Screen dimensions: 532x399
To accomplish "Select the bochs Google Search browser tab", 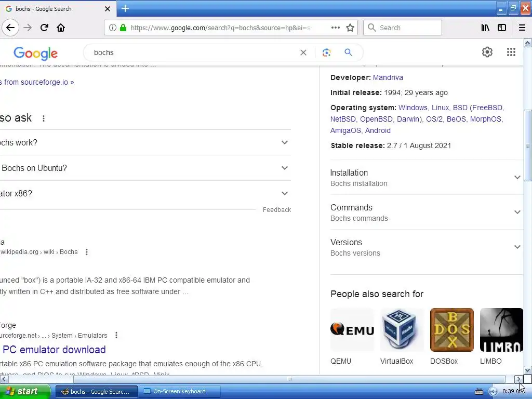I will point(58,9).
